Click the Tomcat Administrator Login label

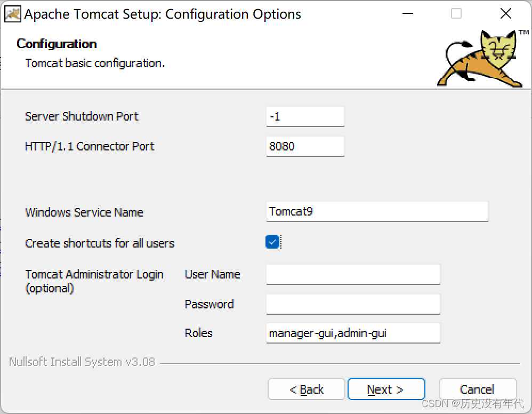pos(94,281)
